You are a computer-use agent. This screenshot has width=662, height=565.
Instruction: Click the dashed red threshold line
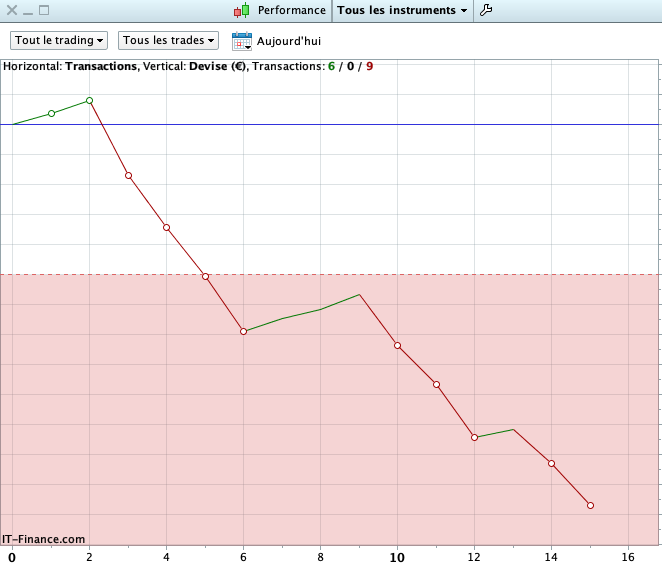click(329, 274)
